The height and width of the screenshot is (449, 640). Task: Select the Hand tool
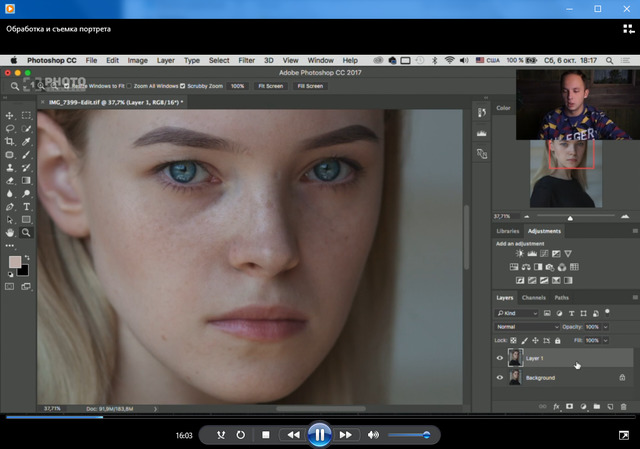pyautogui.click(x=10, y=232)
